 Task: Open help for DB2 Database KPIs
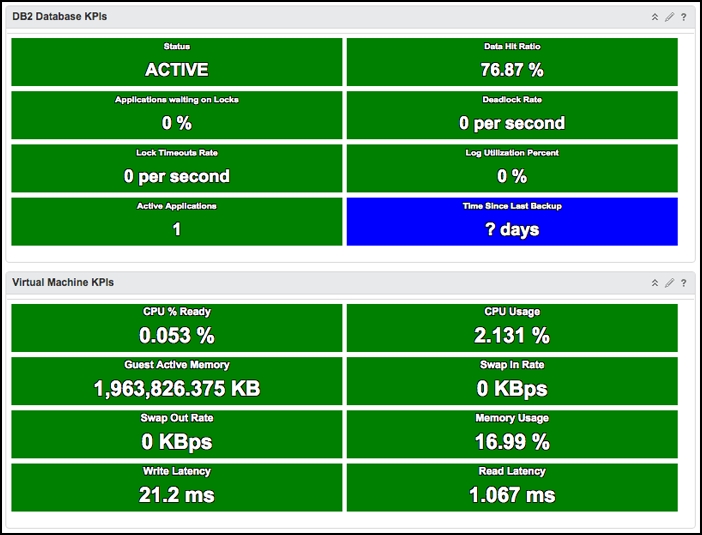click(x=684, y=17)
